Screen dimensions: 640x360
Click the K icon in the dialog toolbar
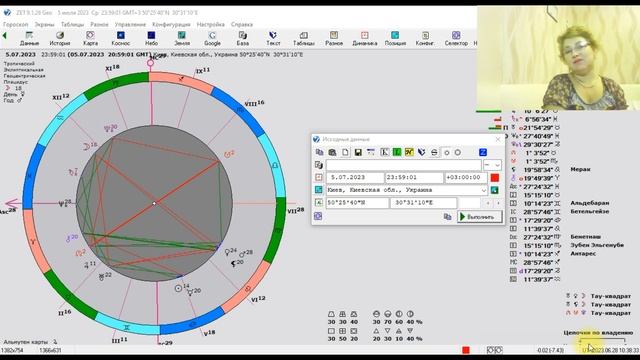click(x=384, y=152)
